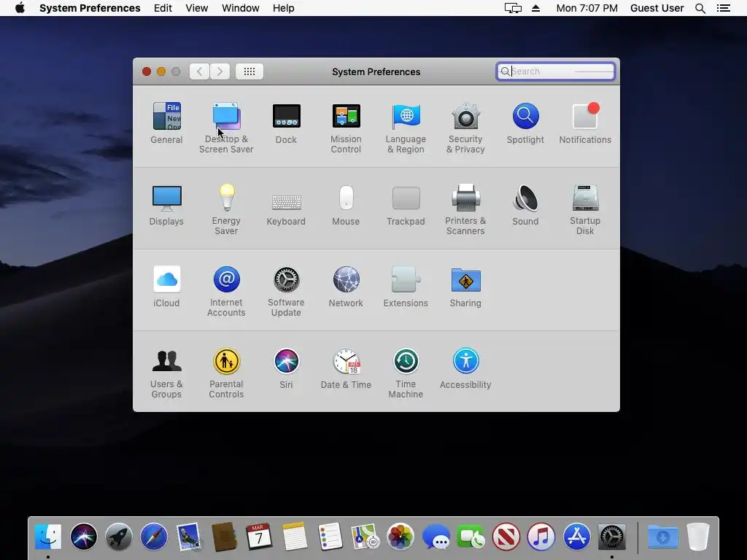Viewport: 747px width, 560px height.
Task: Open Trash in the Dock
Action: point(698,537)
